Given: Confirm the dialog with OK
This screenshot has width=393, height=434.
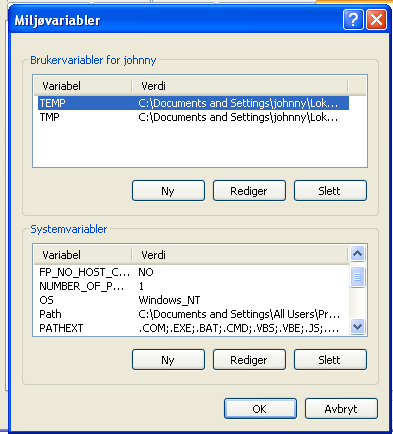Looking at the screenshot, I should tap(260, 409).
